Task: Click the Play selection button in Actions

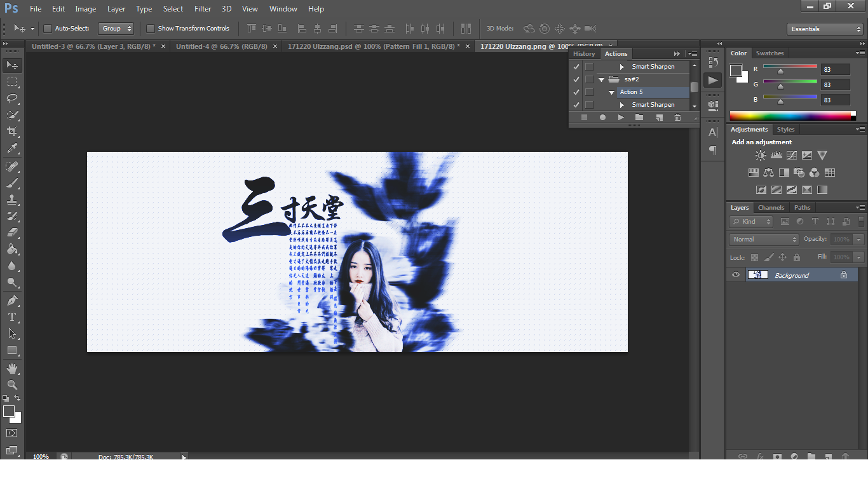Action: tap(621, 118)
